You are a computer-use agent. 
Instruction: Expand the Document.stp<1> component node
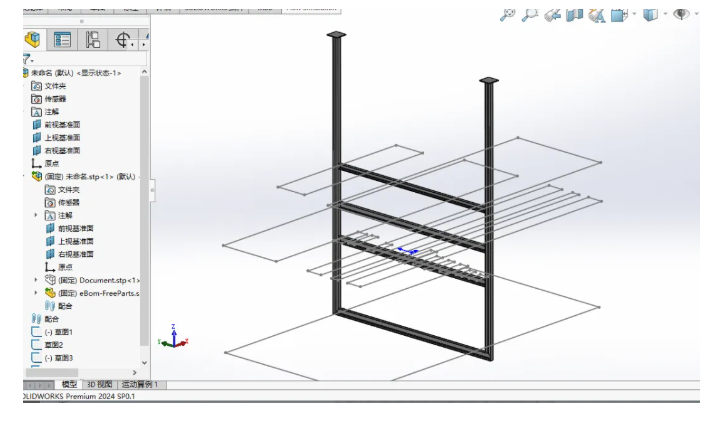[37, 280]
